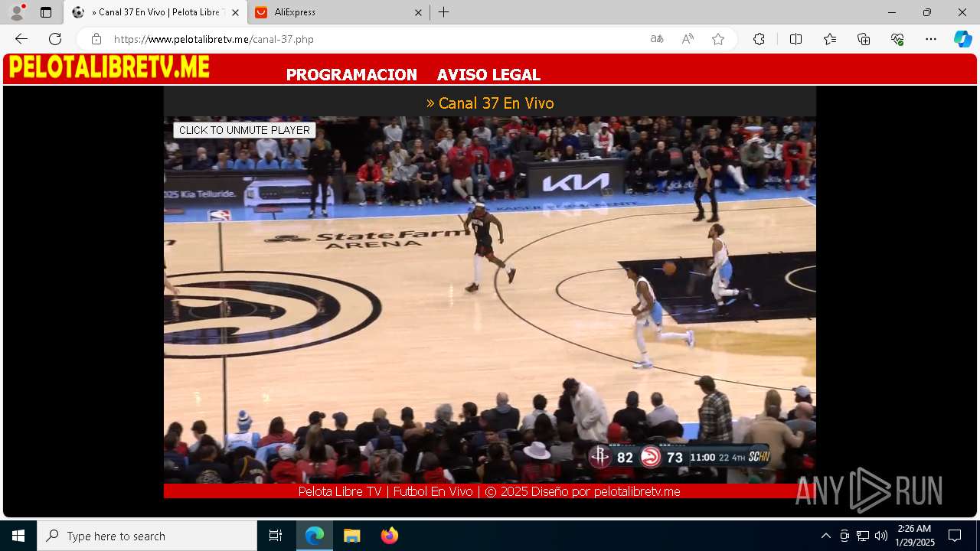
Task: Click CLICK TO UNMUTE PLAYER button
Action: tap(244, 130)
